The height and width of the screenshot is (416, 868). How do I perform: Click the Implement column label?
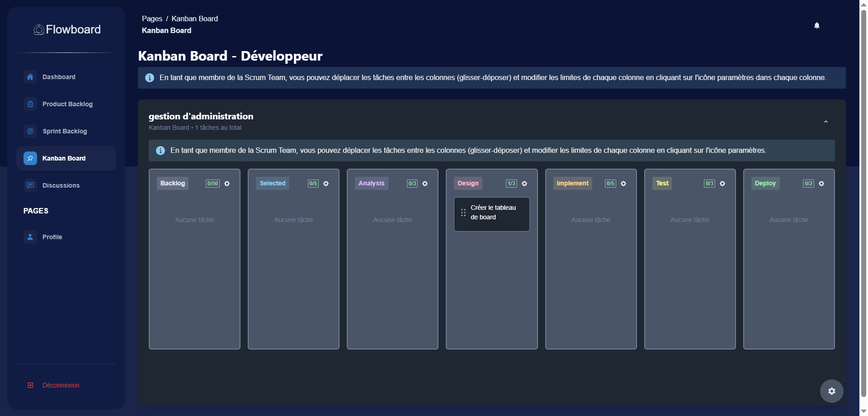[x=573, y=183]
